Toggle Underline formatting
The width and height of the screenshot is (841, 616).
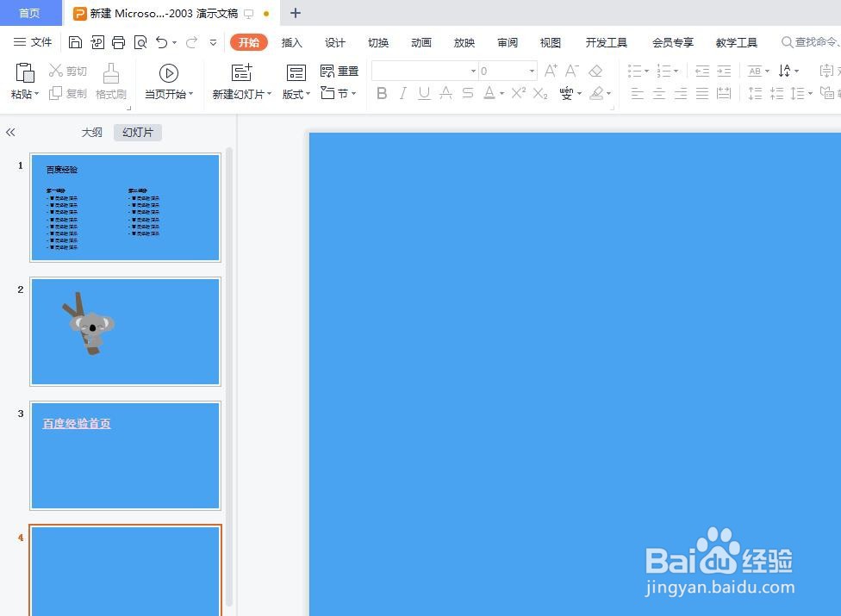pyautogui.click(x=424, y=94)
